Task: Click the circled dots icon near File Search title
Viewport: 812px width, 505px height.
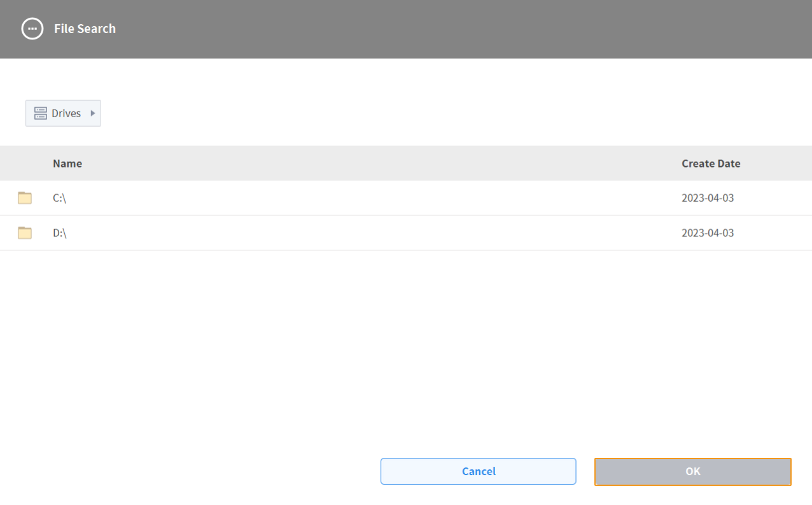Action: pos(32,29)
